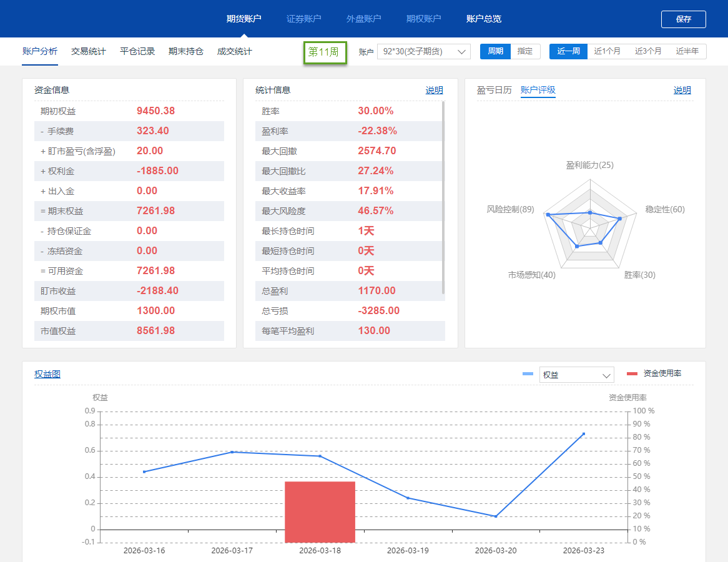Select the 周期 toggle button
The image size is (728, 562).
coord(495,51)
